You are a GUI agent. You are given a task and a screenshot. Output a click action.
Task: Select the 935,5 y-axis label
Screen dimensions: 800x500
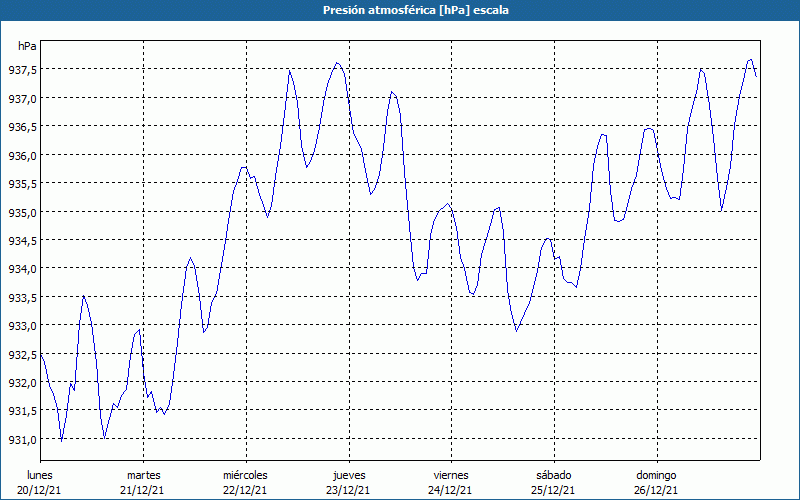pyautogui.click(x=23, y=184)
